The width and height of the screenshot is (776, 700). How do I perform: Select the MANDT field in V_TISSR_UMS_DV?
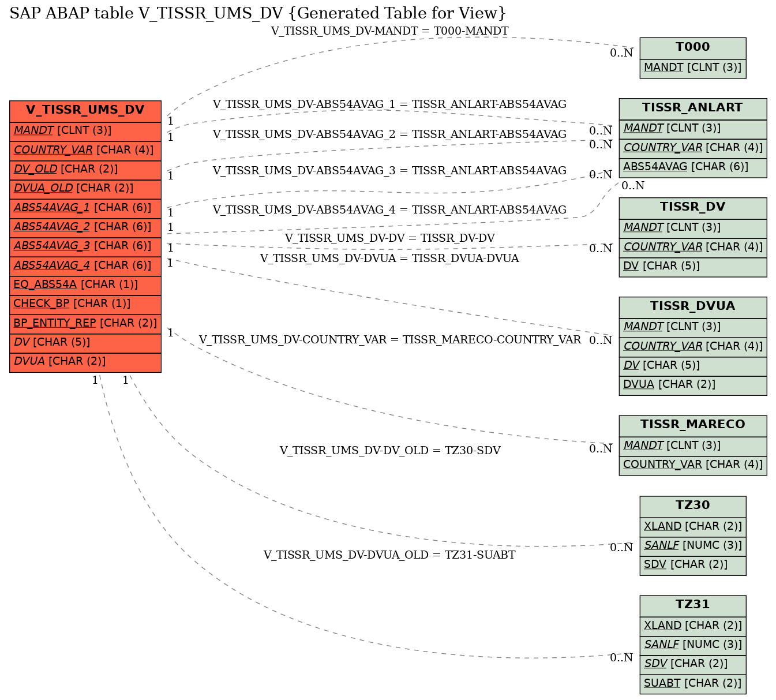pos(85,131)
